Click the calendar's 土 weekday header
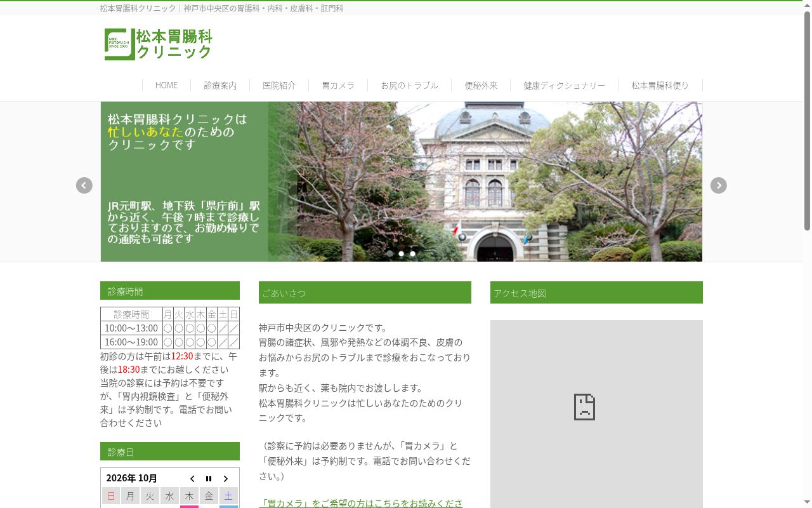The image size is (812, 508). pyautogui.click(x=228, y=496)
